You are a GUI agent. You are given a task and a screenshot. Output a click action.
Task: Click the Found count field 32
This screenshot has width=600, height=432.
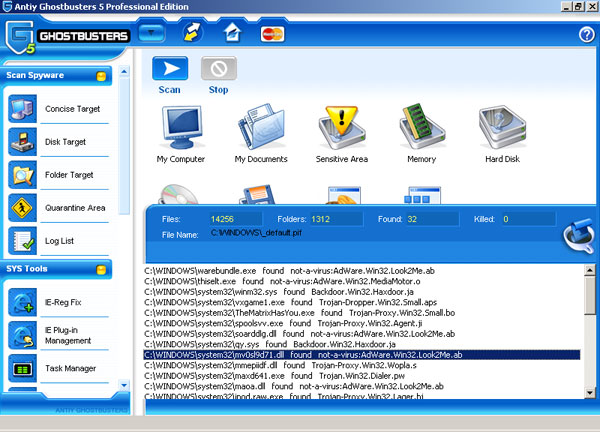point(432,219)
